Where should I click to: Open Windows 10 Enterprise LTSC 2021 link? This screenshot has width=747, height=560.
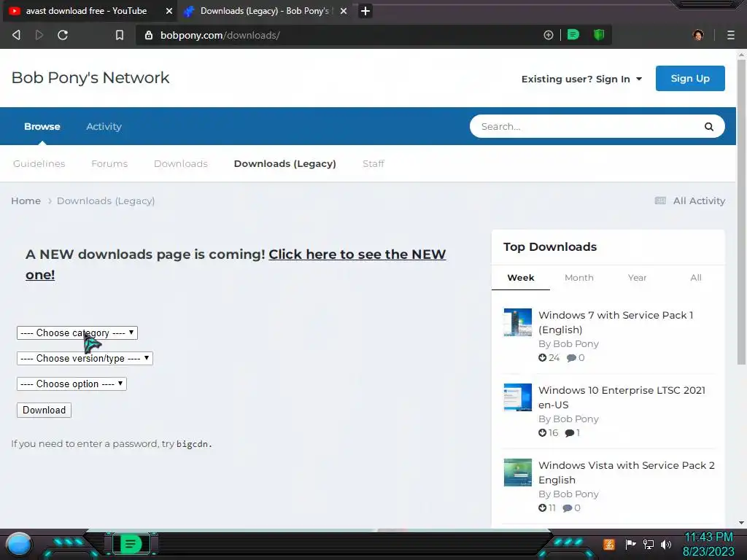tap(622, 397)
